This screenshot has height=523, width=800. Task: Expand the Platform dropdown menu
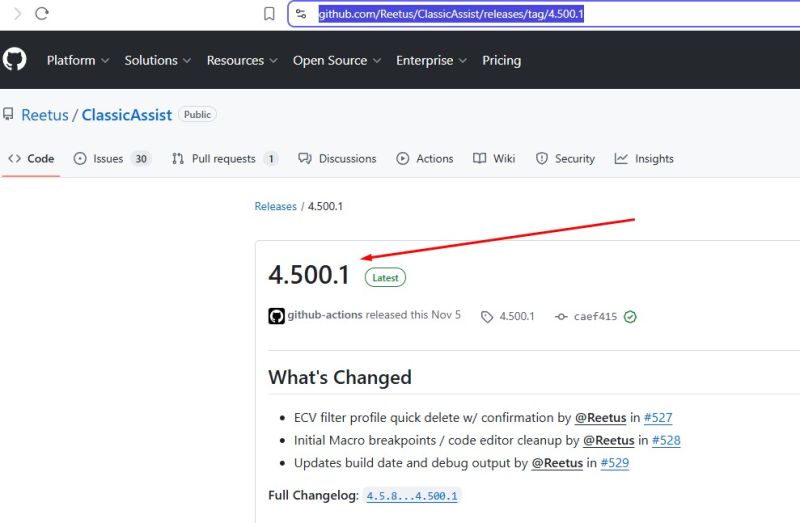(x=77, y=60)
